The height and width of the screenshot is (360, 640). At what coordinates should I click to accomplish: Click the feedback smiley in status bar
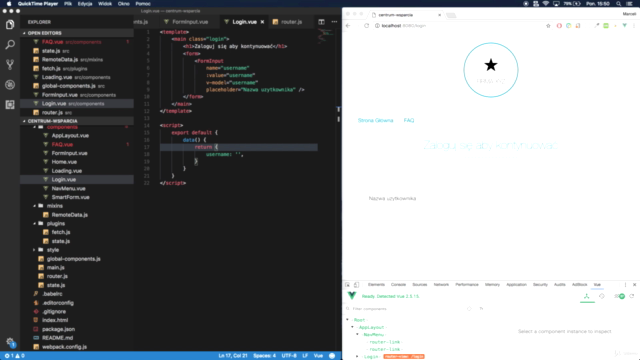coord(332,356)
